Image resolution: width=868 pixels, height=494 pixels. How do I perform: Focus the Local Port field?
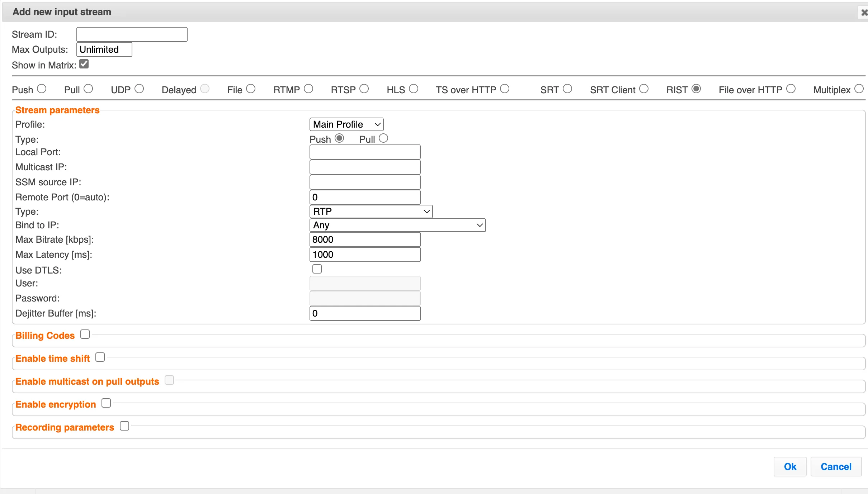point(365,152)
